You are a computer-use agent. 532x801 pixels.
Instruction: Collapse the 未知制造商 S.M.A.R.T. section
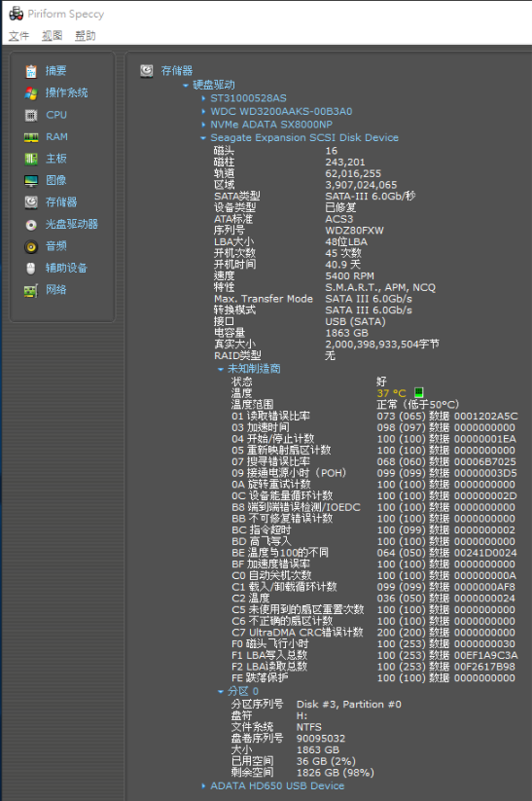220,369
